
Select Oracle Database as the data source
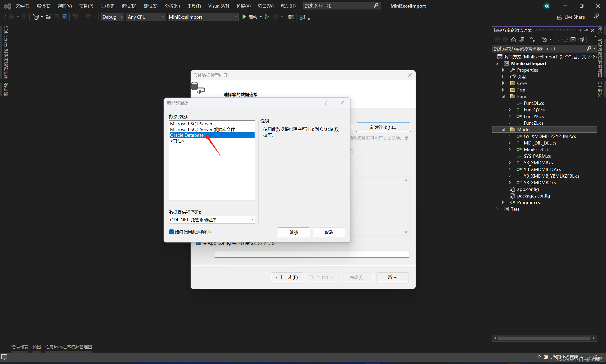coord(187,135)
